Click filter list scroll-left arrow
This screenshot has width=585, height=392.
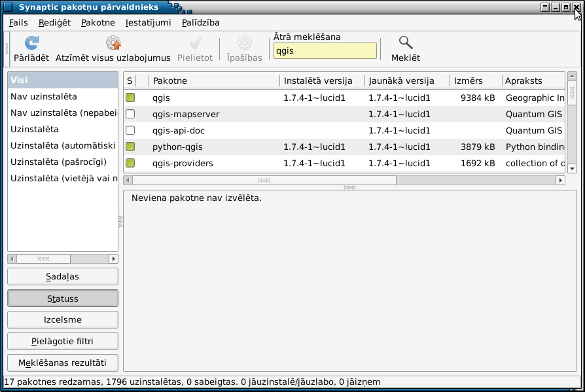12,258
